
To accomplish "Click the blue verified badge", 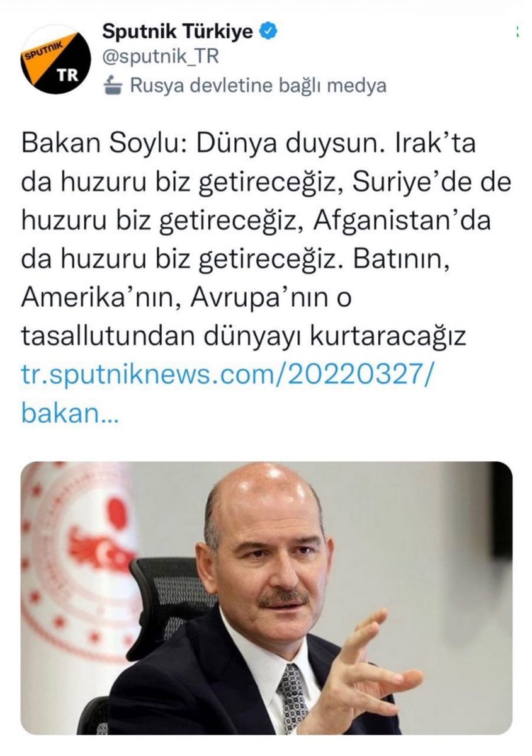I will pyautogui.click(x=268, y=31).
